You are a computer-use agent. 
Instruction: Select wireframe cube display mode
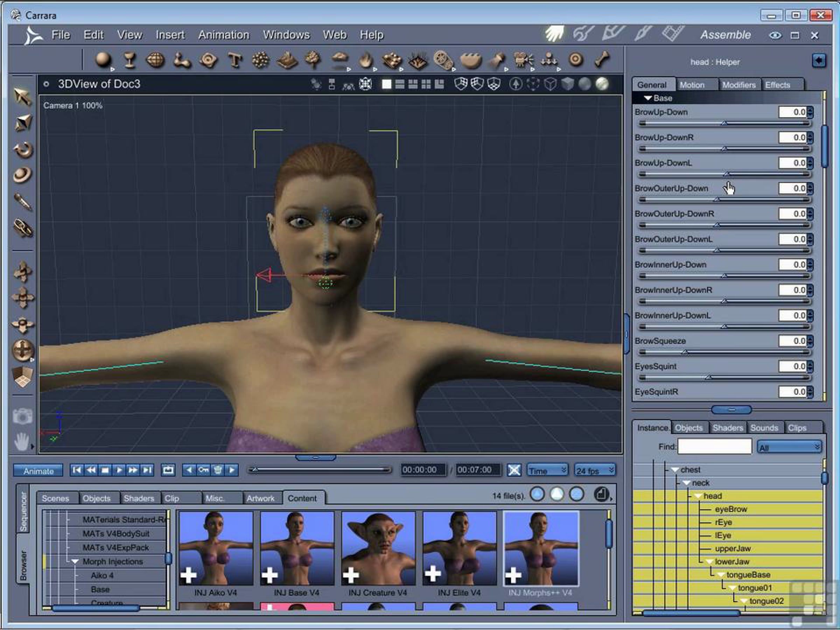point(550,84)
